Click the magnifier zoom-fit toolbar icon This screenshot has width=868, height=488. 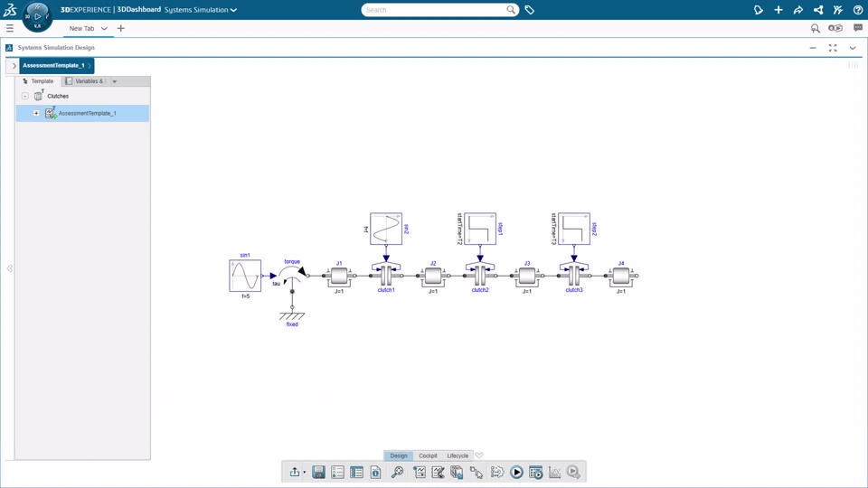pyautogui.click(x=398, y=472)
